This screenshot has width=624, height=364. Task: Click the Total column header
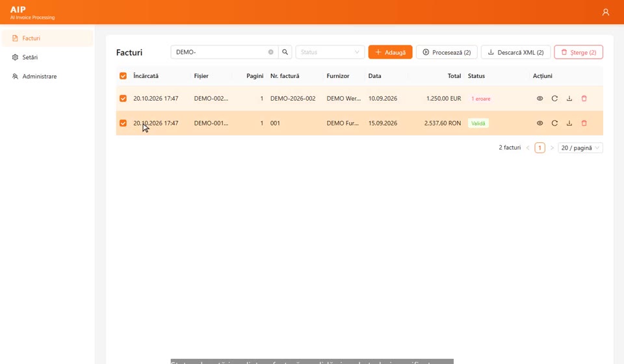click(x=454, y=76)
